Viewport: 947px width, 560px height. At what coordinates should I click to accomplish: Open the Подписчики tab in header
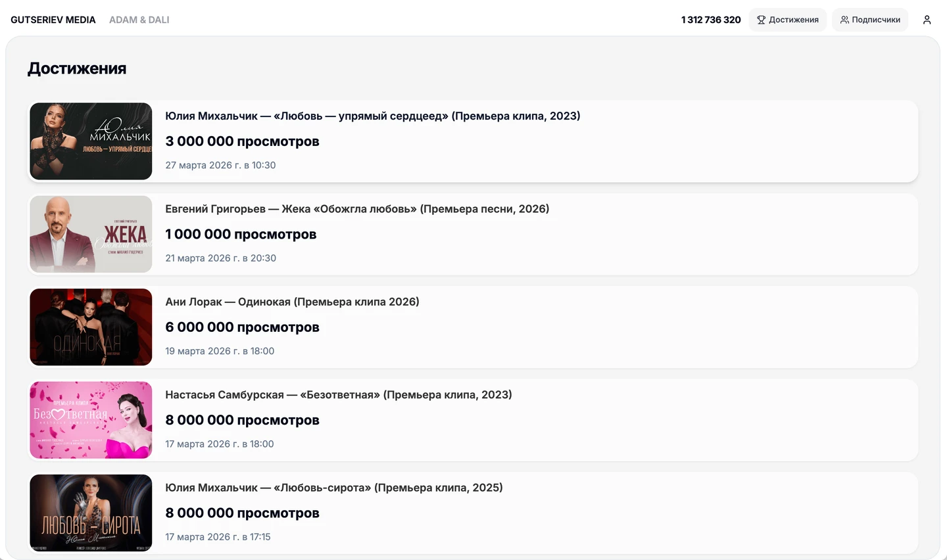tap(870, 20)
